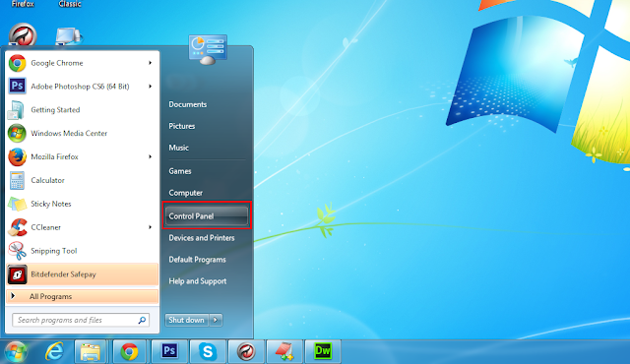Image resolution: width=630 pixels, height=364 pixels.
Task: Click the computer desktop shortcut icon
Action: click(x=69, y=36)
